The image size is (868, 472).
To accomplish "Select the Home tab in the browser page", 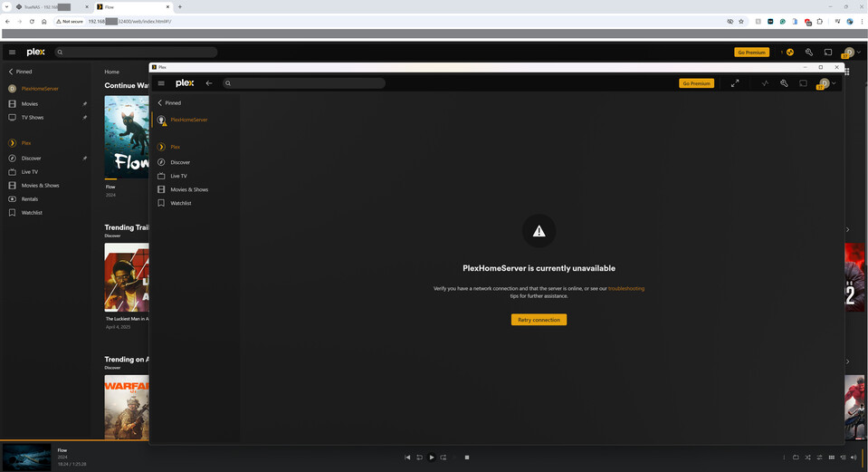I will [x=112, y=72].
